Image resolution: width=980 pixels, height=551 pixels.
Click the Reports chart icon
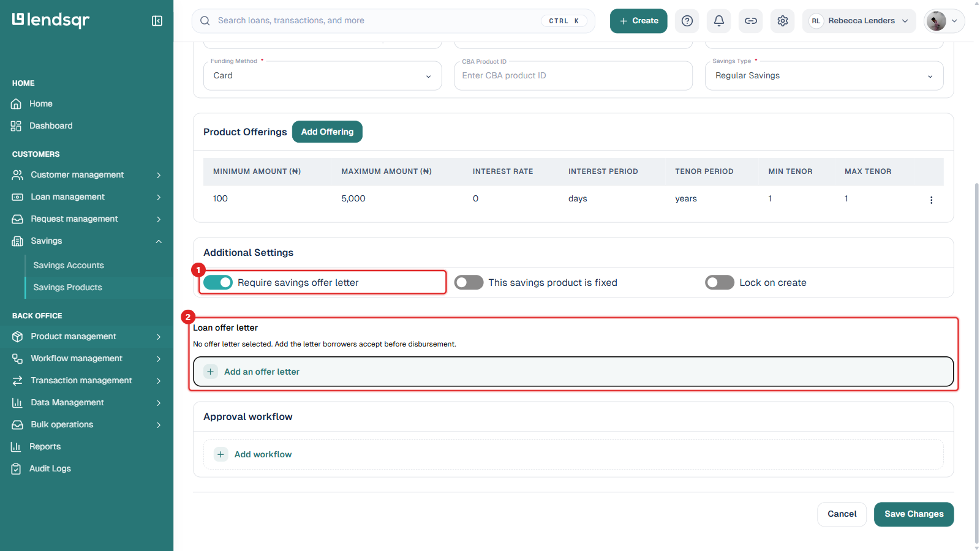click(17, 446)
